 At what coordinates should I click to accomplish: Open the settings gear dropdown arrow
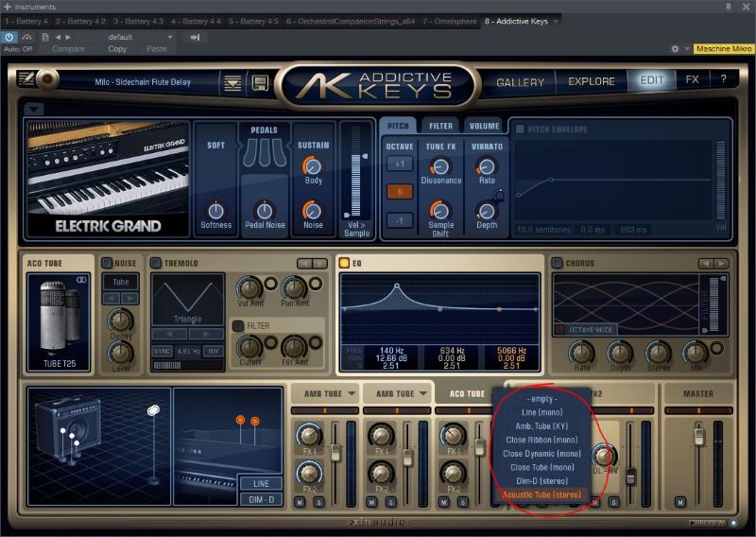click(x=687, y=49)
